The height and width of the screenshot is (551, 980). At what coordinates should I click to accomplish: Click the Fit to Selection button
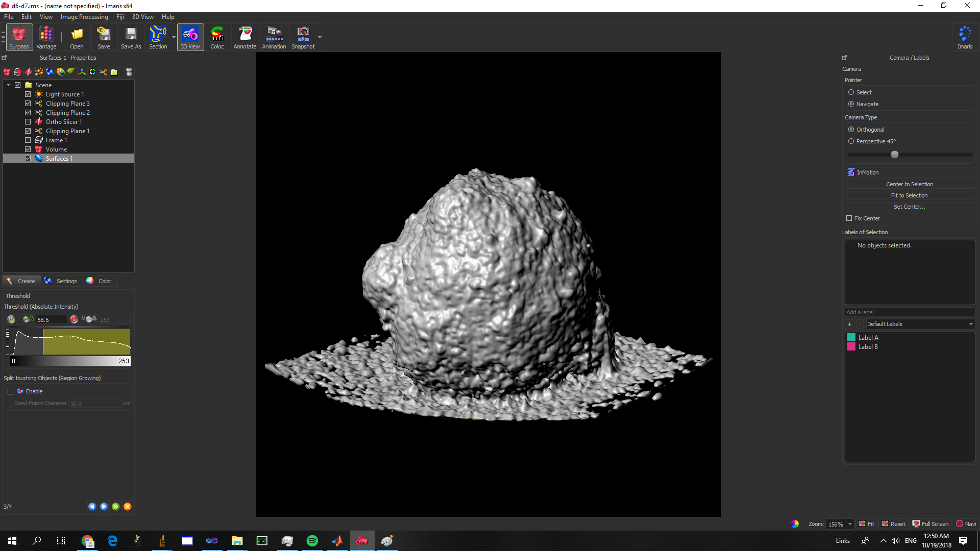(909, 195)
